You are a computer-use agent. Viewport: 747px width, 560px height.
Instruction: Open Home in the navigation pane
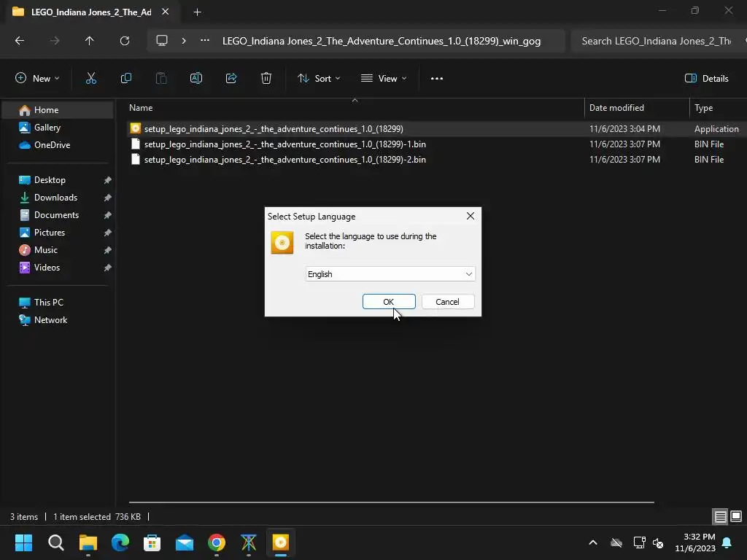[x=58, y=110]
